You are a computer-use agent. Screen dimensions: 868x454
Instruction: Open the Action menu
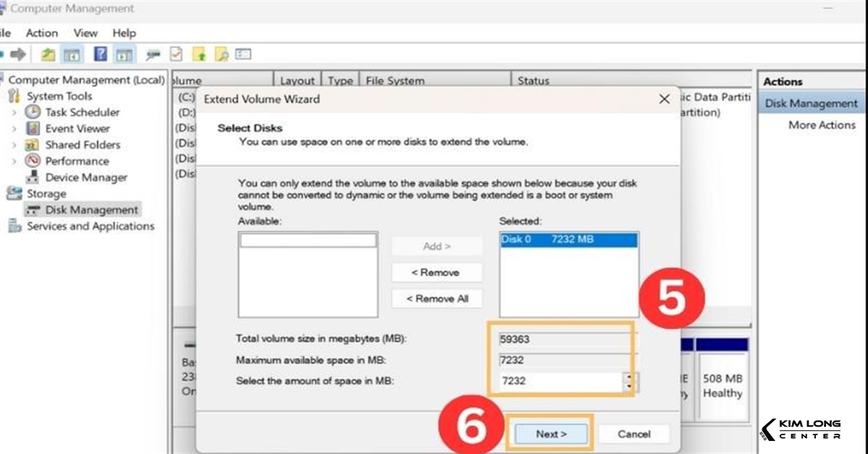click(x=42, y=33)
